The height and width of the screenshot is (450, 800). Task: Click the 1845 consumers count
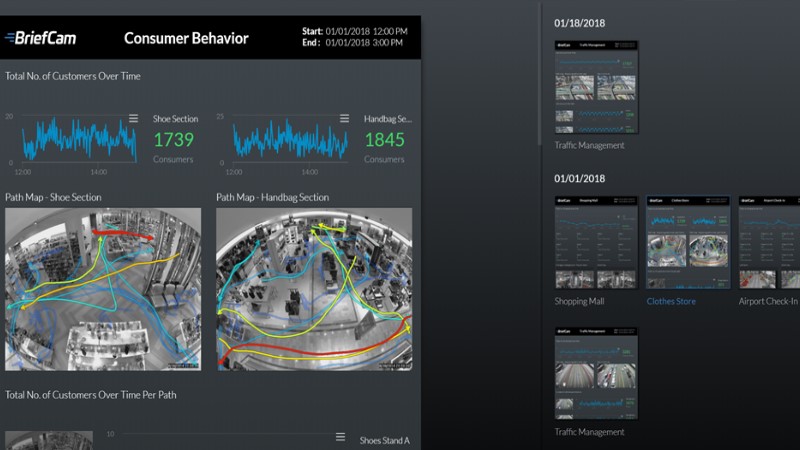pos(385,140)
